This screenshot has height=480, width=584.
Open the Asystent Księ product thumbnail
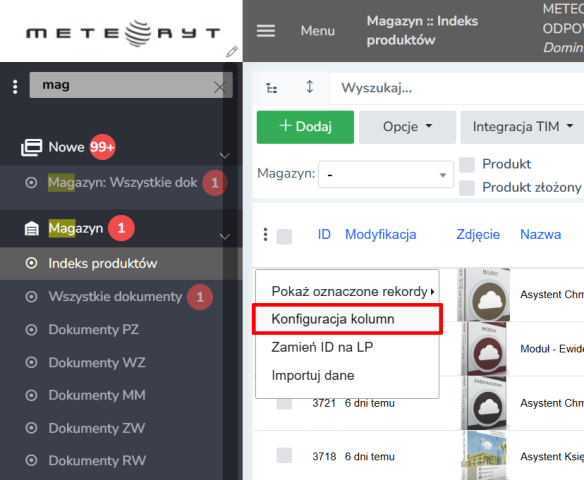pos(483,455)
